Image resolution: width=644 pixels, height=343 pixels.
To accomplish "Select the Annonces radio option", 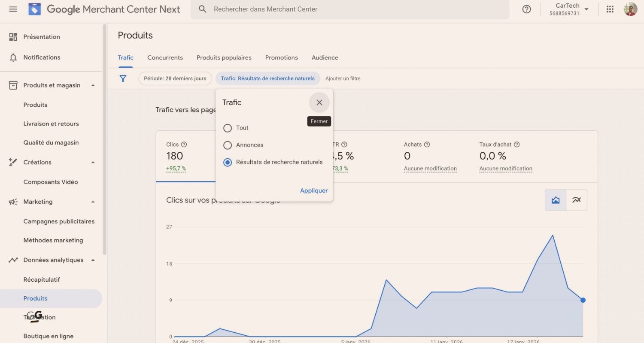I will coord(228,145).
